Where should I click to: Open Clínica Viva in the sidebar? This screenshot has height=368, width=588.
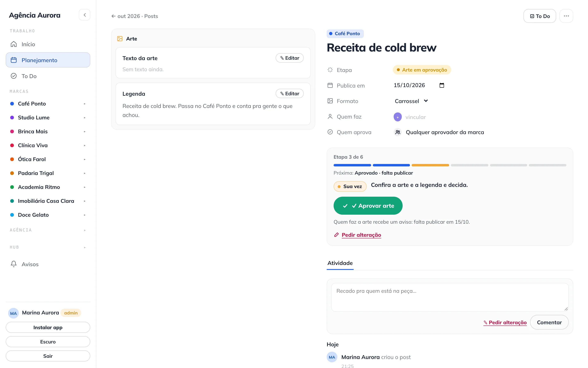coord(33,145)
